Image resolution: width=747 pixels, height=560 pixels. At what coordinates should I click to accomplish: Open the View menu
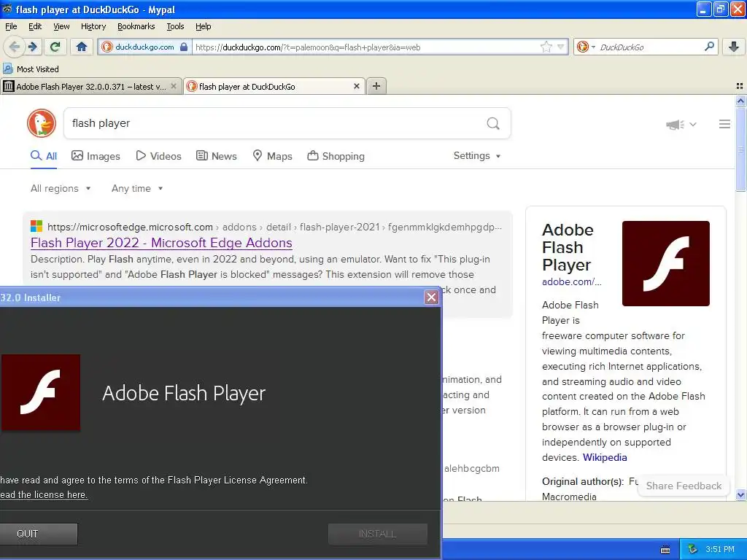coord(61,26)
